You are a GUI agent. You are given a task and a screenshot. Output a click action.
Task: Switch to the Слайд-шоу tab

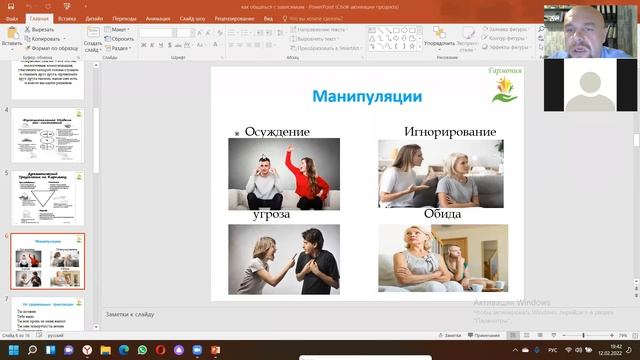point(193,19)
